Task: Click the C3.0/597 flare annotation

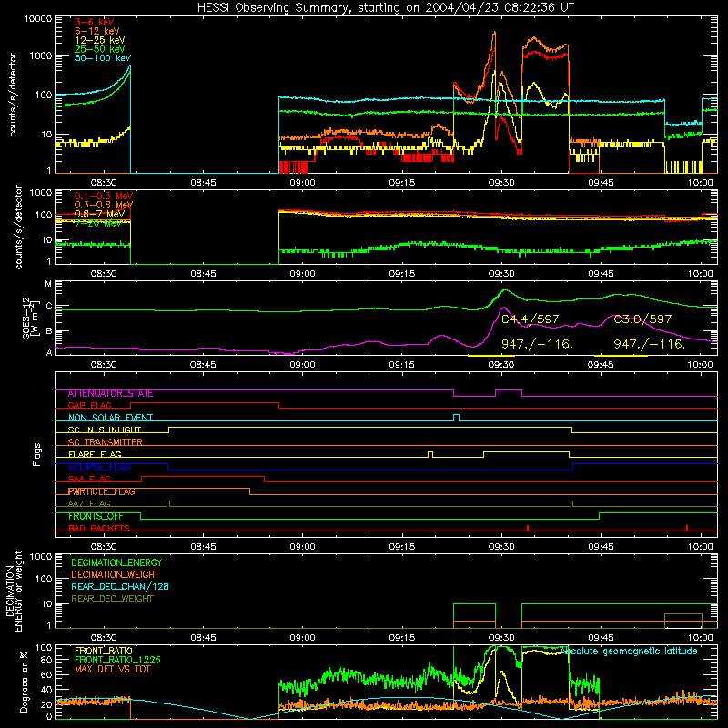Action: tap(642, 319)
